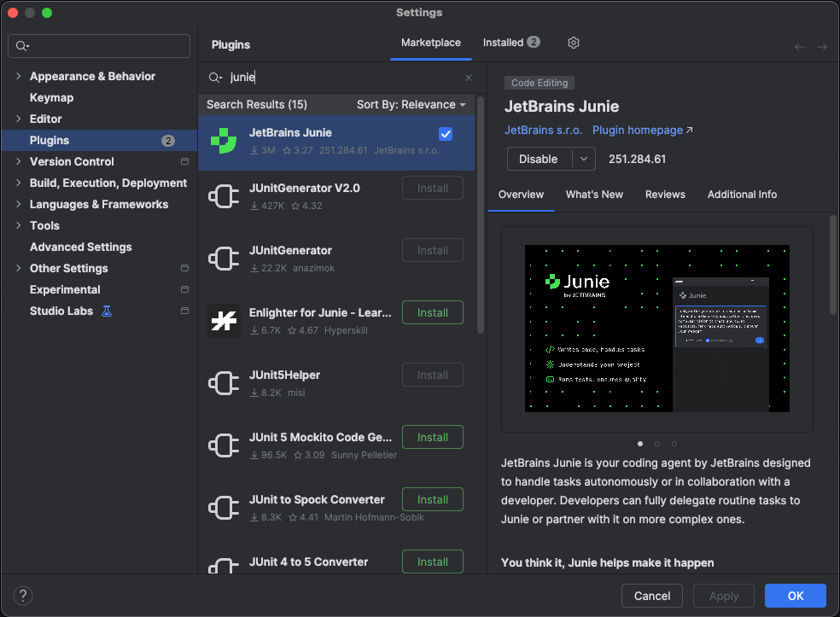Switch to the Installed tab
The width and height of the screenshot is (840, 617).
[511, 43]
